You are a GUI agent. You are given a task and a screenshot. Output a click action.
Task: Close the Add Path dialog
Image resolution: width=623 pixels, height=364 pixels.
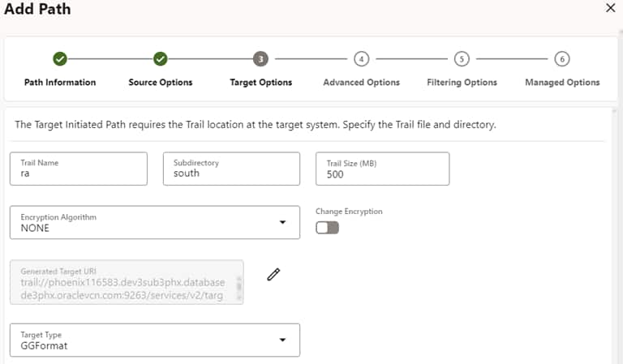point(611,8)
